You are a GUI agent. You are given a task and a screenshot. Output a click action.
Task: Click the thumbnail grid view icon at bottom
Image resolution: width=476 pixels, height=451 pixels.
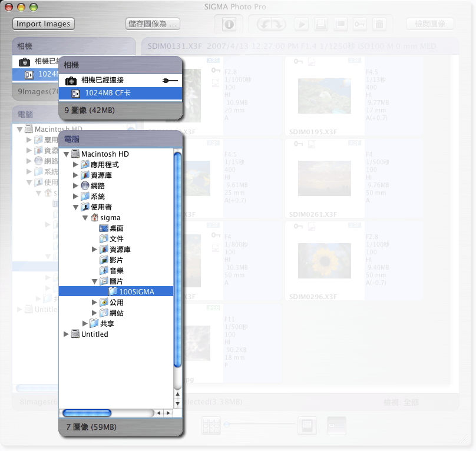click(211, 426)
